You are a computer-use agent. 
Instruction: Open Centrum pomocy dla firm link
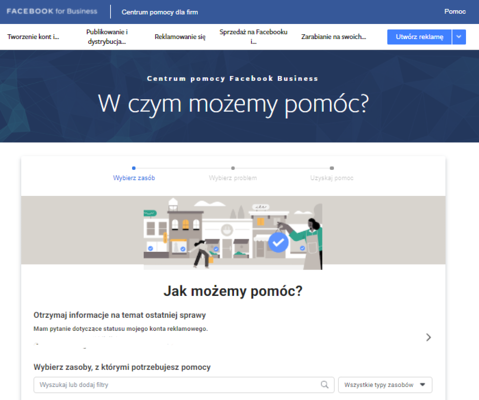[160, 12]
